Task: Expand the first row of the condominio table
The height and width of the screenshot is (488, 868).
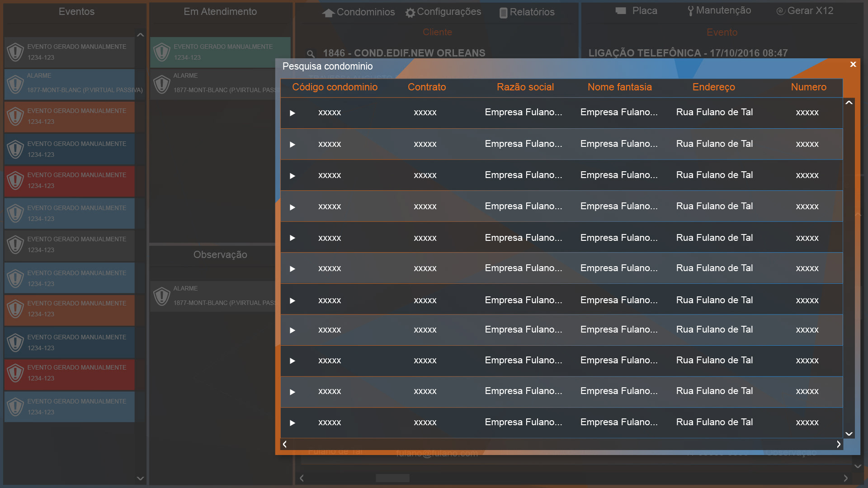Action: click(x=292, y=113)
